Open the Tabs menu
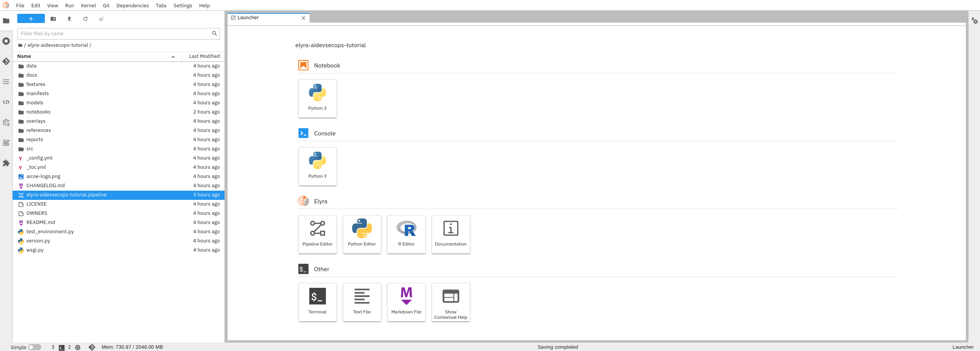Image resolution: width=980 pixels, height=351 pixels. [161, 5]
